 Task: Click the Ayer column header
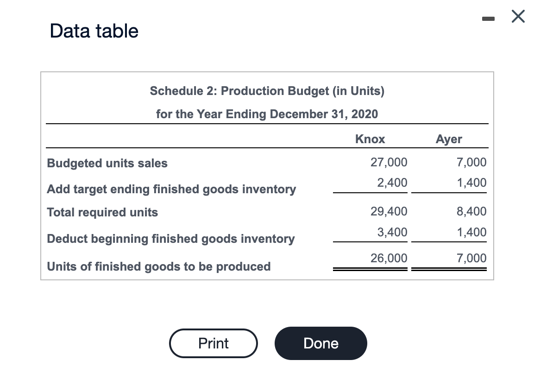(448, 139)
